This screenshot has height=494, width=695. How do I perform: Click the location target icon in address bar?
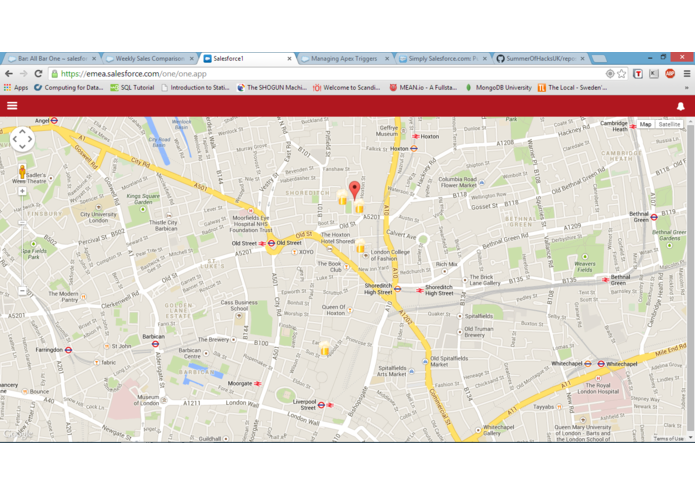610,74
